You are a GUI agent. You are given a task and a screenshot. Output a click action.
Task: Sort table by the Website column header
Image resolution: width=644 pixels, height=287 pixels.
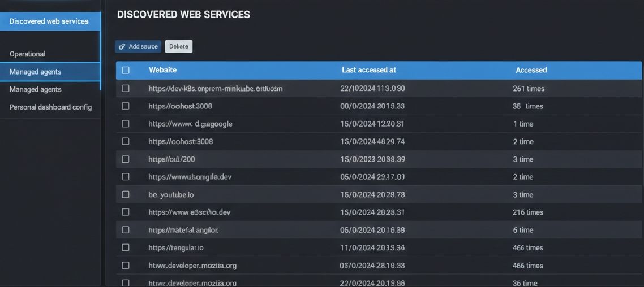point(162,70)
